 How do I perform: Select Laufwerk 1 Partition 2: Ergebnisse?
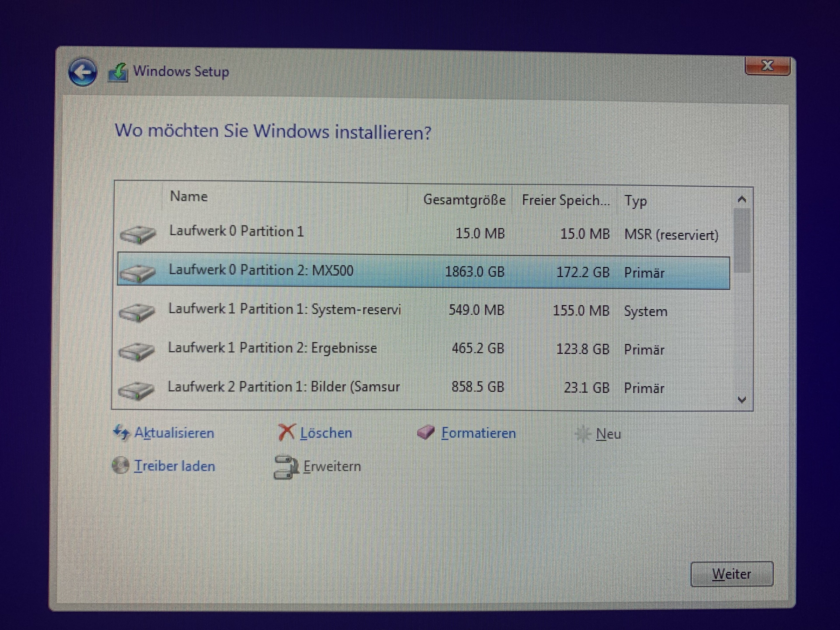pos(272,348)
